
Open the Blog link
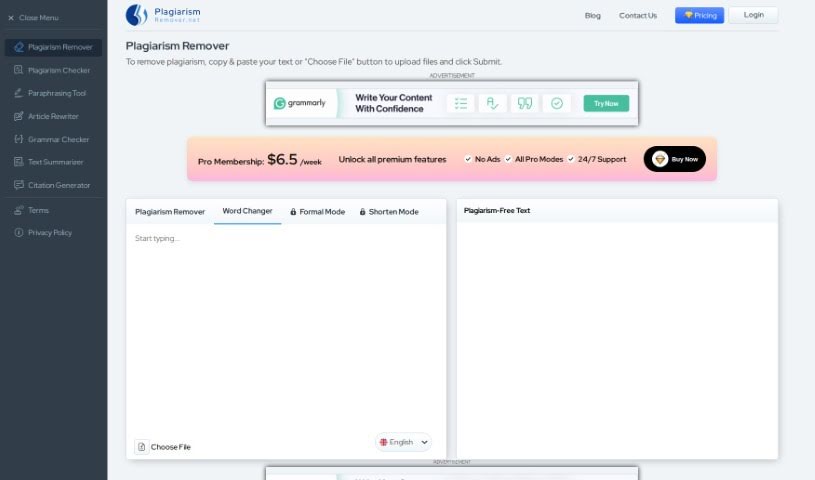coord(593,16)
